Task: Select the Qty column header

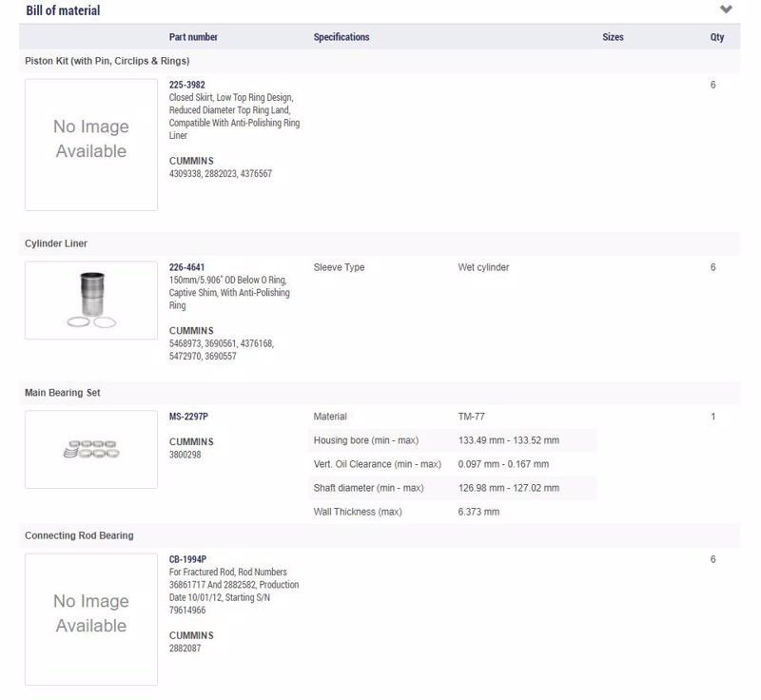Action: [717, 37]
